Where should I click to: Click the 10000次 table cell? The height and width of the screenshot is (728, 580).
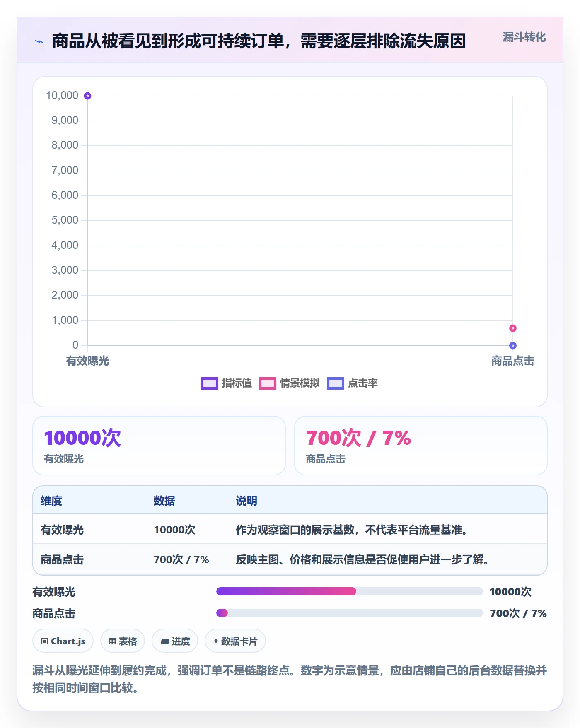174,530
